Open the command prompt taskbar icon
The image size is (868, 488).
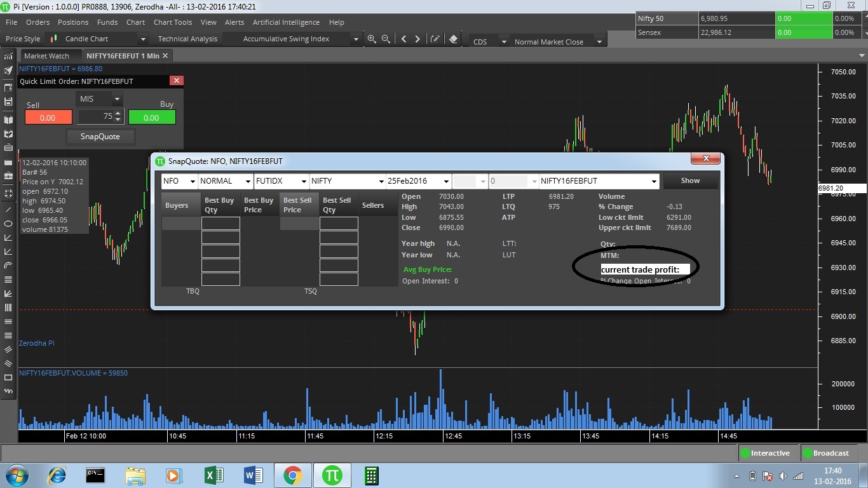95,475
